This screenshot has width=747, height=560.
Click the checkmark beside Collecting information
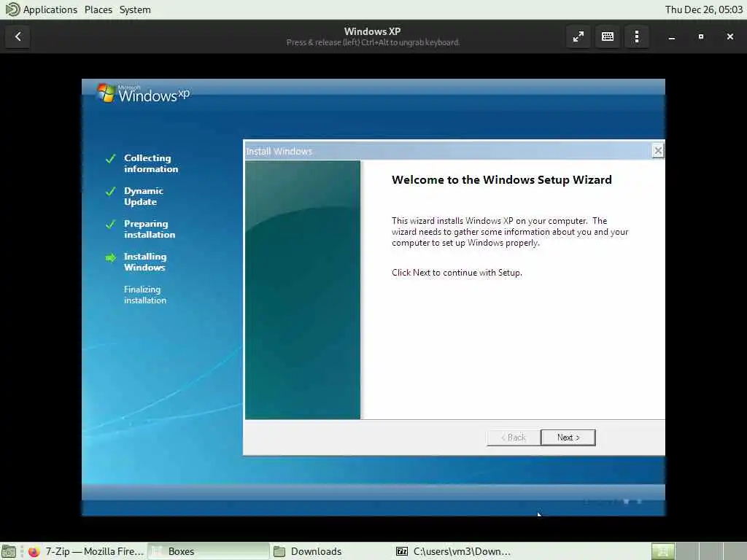[x=111, y=158]
